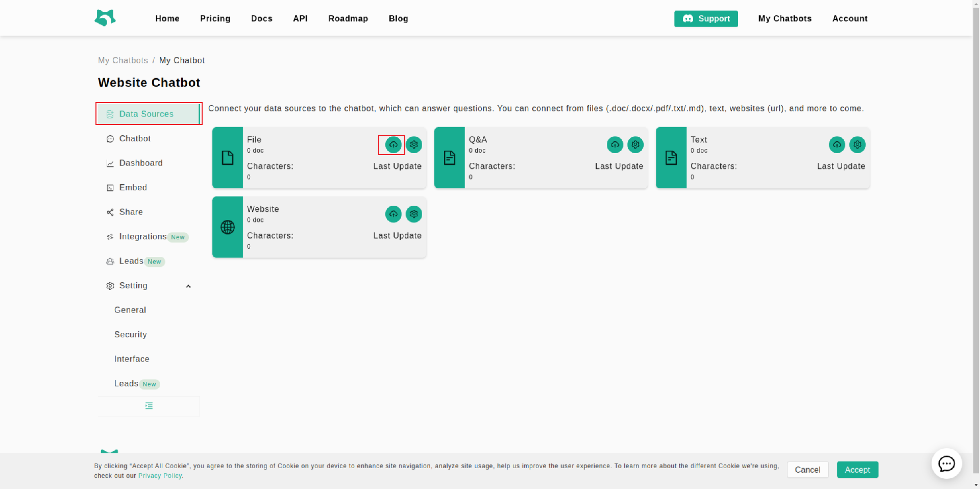Open Text card settings gear
The height and width of the screenshot is (489, 980).
(x=857, y=145)
